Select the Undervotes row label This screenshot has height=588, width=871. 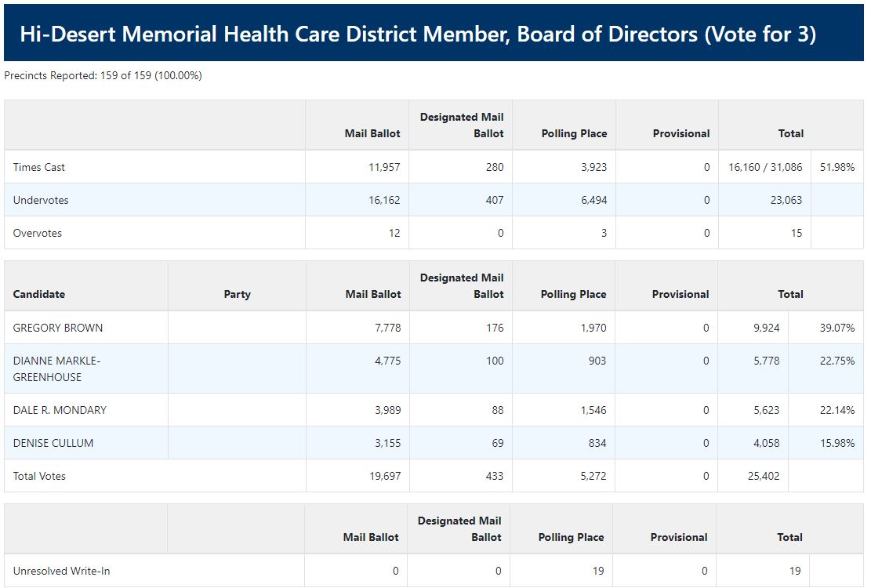pyautogui.click(x=41, y=200)
